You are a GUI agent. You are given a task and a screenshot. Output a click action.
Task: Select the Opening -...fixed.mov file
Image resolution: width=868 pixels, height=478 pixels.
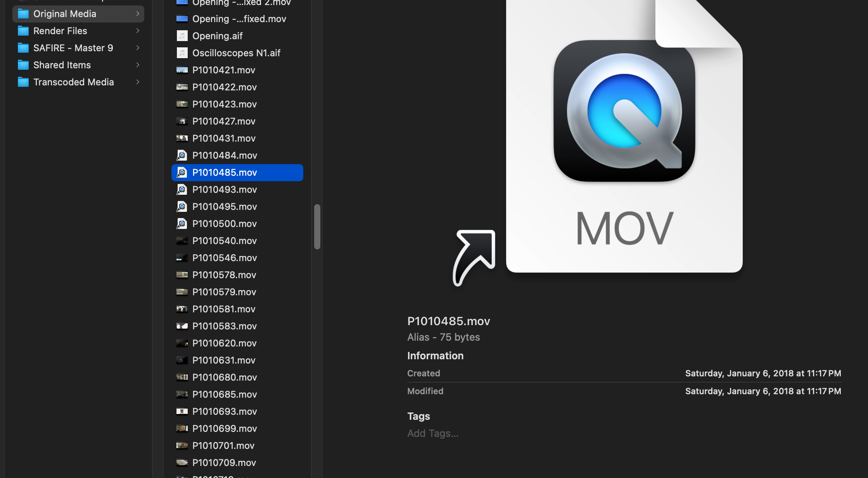pos(239,19)
